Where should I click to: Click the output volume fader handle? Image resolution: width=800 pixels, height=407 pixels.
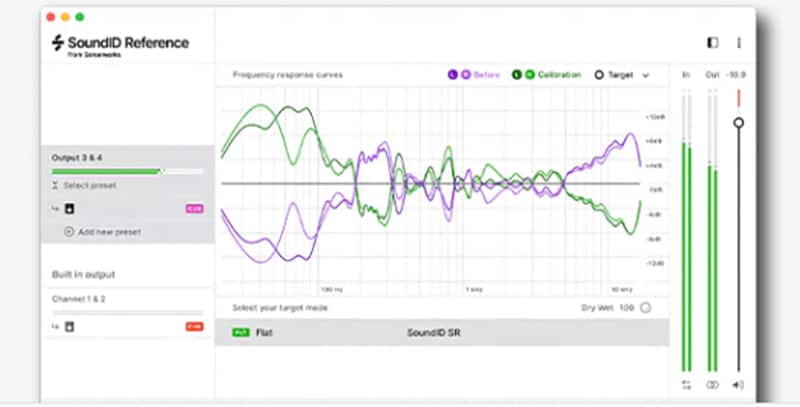click(738, 122)
